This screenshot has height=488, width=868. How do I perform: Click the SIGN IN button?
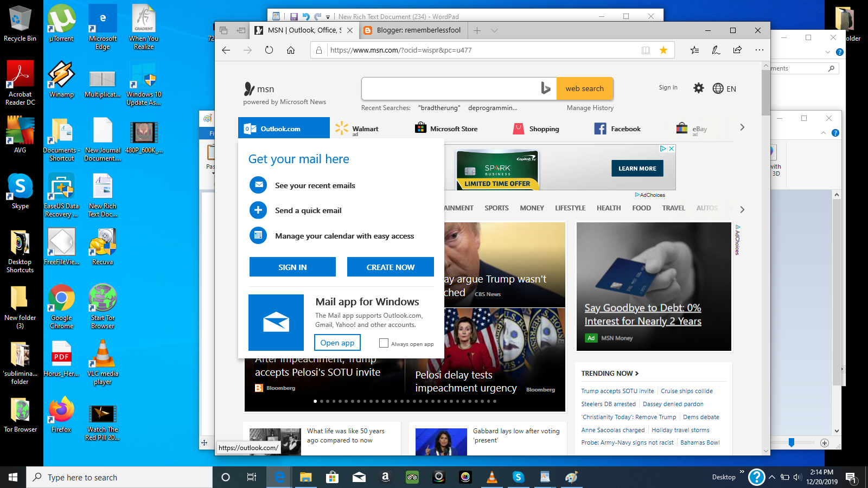(292, 267)
